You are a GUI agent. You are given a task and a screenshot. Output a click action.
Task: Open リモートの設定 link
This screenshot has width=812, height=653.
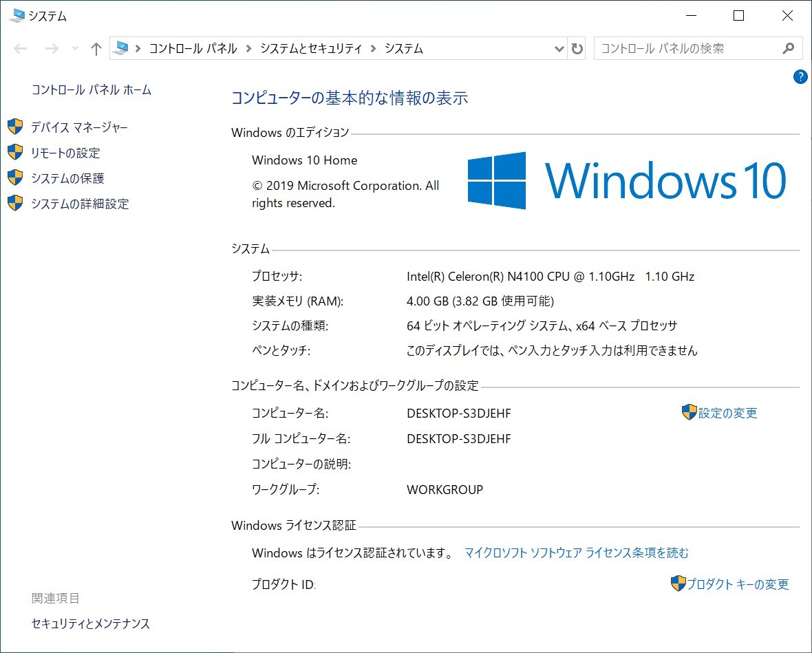pos(66,153)
